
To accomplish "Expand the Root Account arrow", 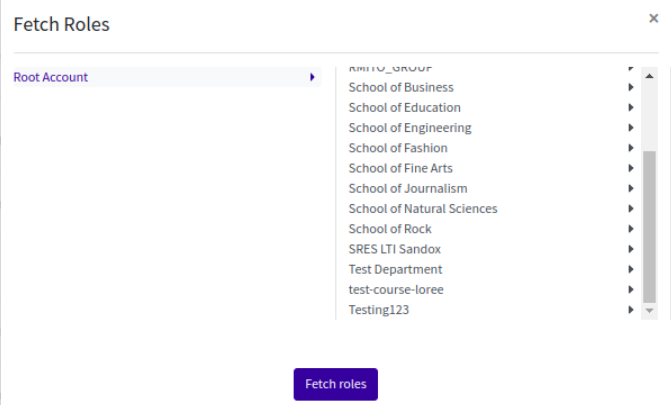I will click(312, 77).
